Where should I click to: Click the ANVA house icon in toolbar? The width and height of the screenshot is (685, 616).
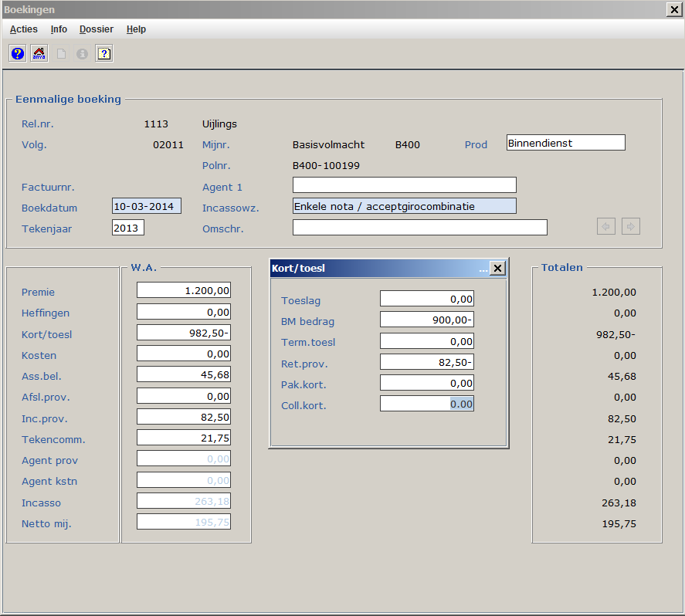(39, 53)
